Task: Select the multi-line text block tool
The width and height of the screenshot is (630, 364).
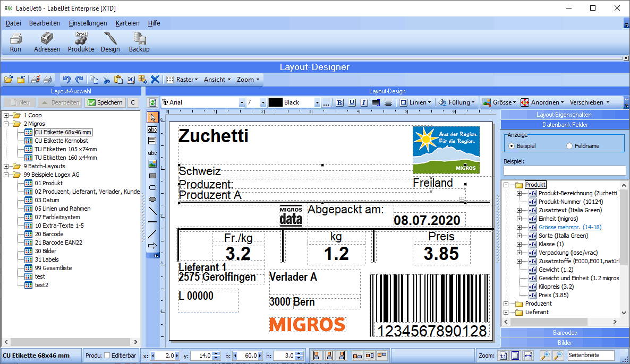Action: (152, 141)
